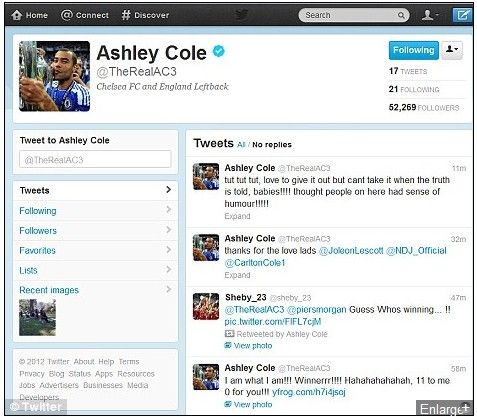This screenshot has height=417, width=477.
Task: Expand the tut tut tut tweet
Action: pos(237,216)
